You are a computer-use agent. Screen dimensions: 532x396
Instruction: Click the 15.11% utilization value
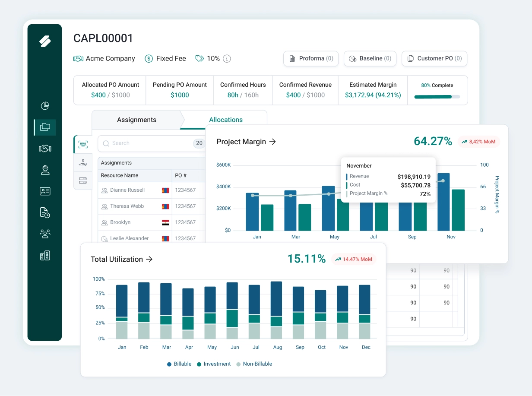click(x=307, y=259)
